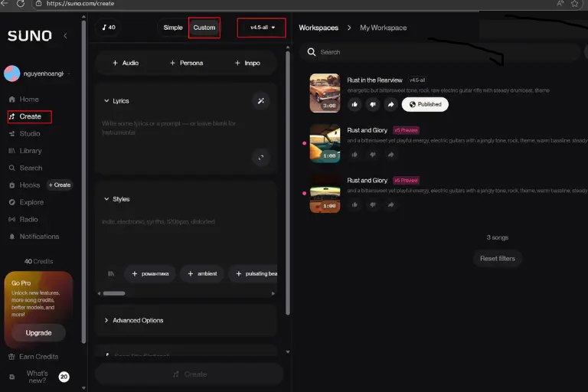Play the first Rust and Glory thumbnail
This screenshot has width=588, height=392.
(x=325, y=143)
